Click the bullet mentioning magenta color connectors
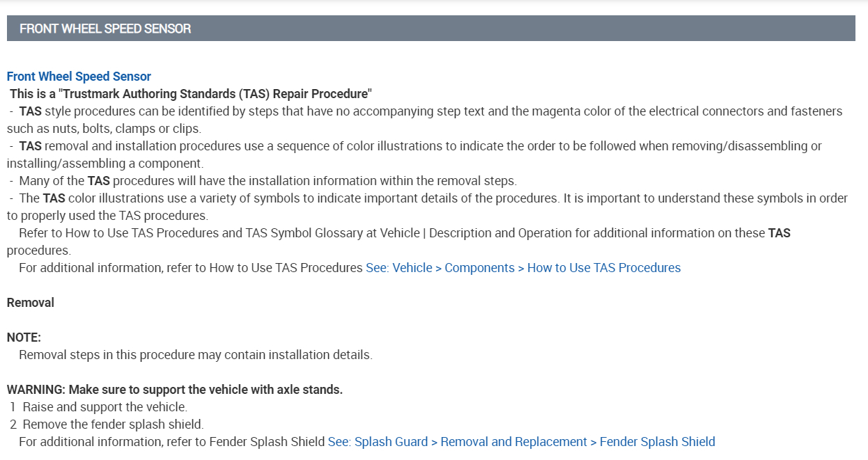This screenshot has width=868, height=460. (x=431, y=111)
